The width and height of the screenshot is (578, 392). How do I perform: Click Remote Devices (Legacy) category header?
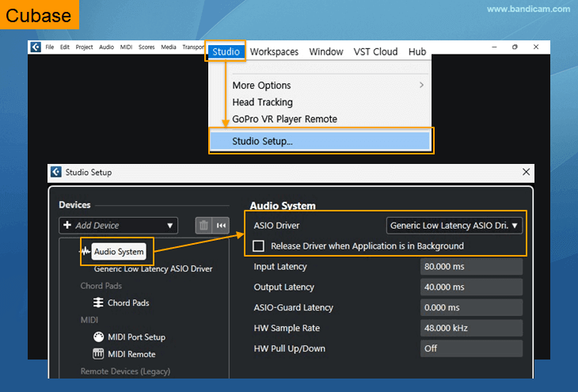(x=125, y=371)
